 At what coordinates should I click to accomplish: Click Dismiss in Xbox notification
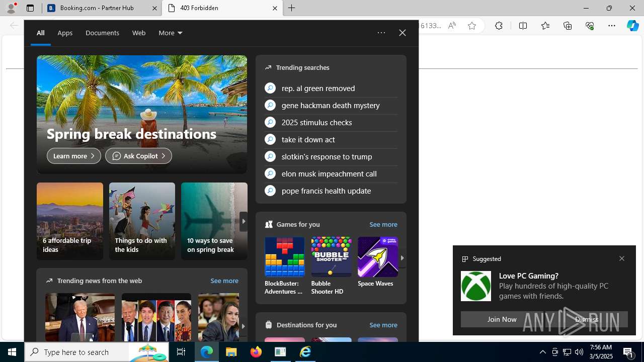point(587,319)
